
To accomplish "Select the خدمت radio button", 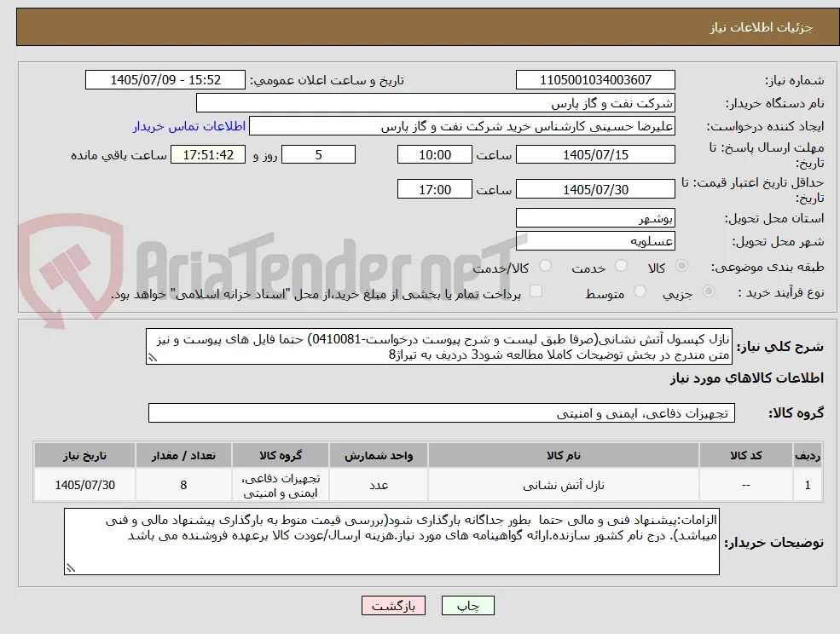I will (621, 266).
